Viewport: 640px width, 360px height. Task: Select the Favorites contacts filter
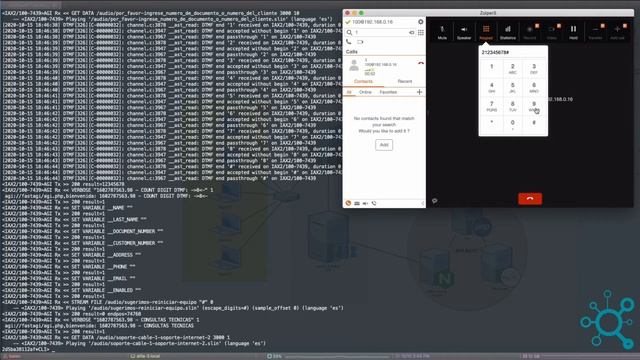(388, 92)
